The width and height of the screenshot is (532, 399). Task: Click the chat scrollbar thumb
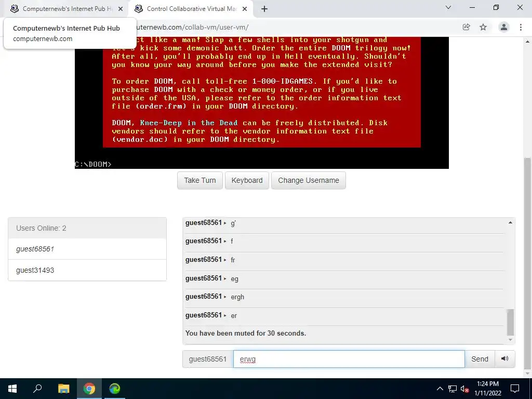click(510, 322)
